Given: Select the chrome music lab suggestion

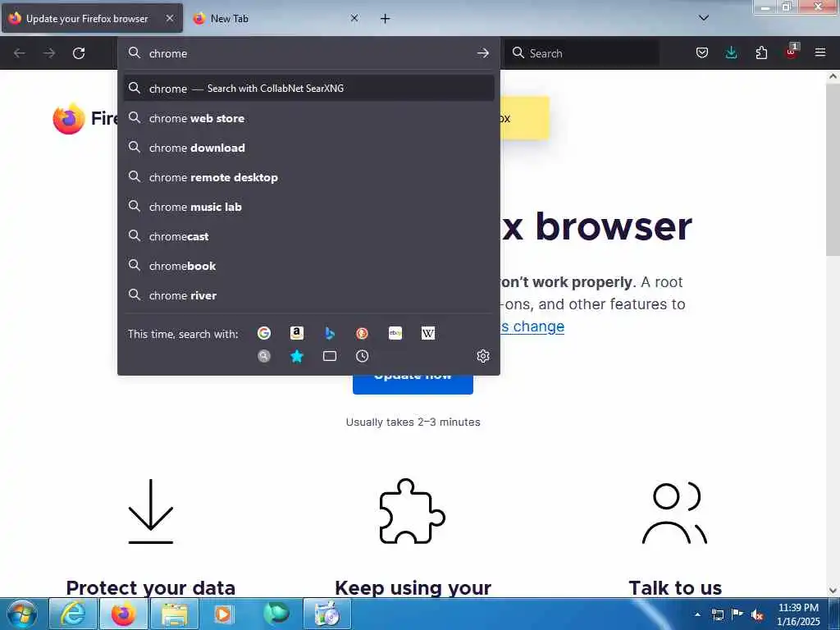Looking at the screenshot, I should point(309,206).
